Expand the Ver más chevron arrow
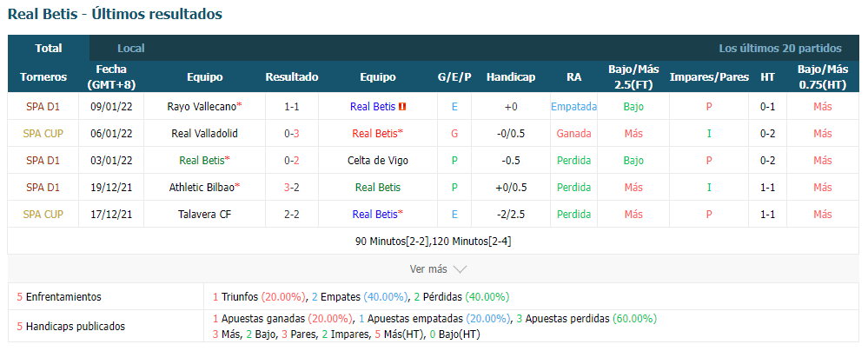 point(460,269)
